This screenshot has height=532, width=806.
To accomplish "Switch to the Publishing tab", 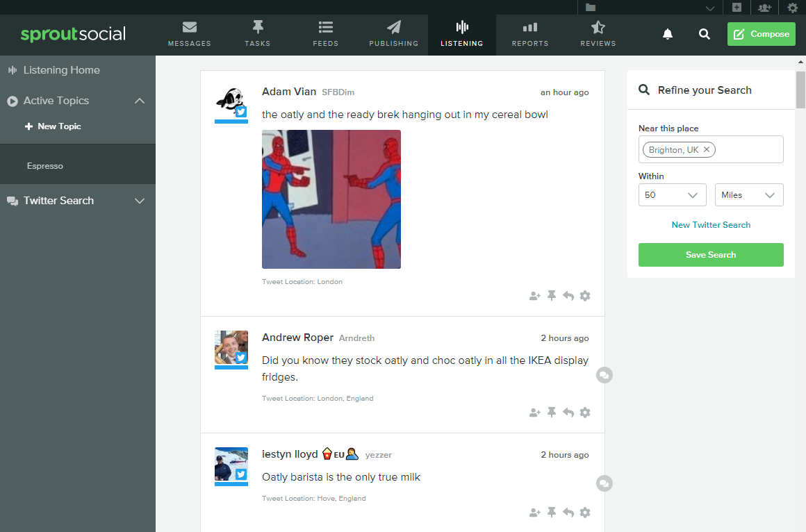I will (394, 35).
